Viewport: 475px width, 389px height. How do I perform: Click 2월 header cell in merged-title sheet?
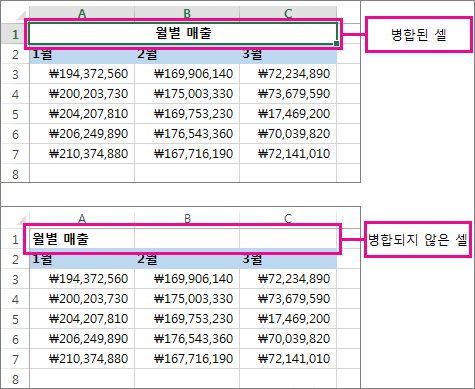point(187,54)
